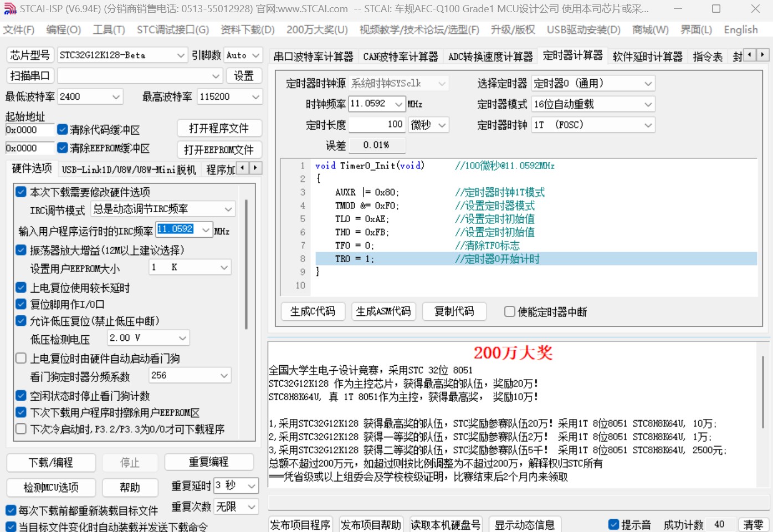Click the 定时长度 value field 100

click(377, 124)
